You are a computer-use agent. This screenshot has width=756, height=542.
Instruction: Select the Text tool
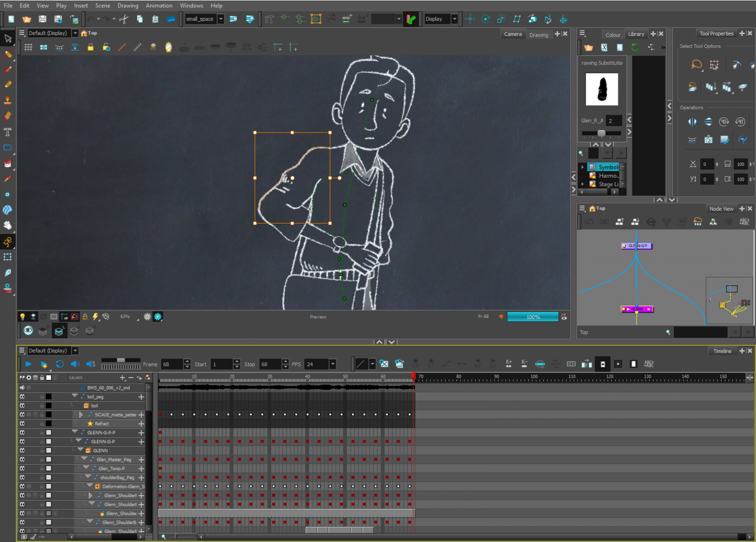coord(8,132)
